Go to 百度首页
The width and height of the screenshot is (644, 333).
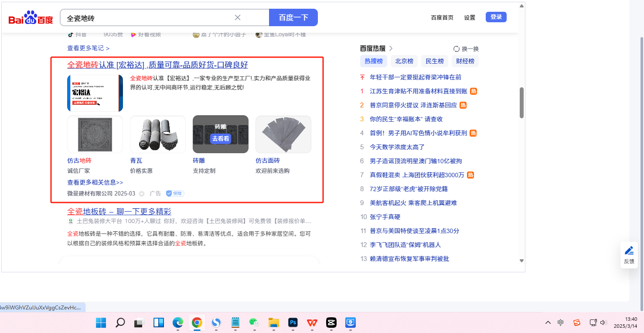tap(442, 18)
